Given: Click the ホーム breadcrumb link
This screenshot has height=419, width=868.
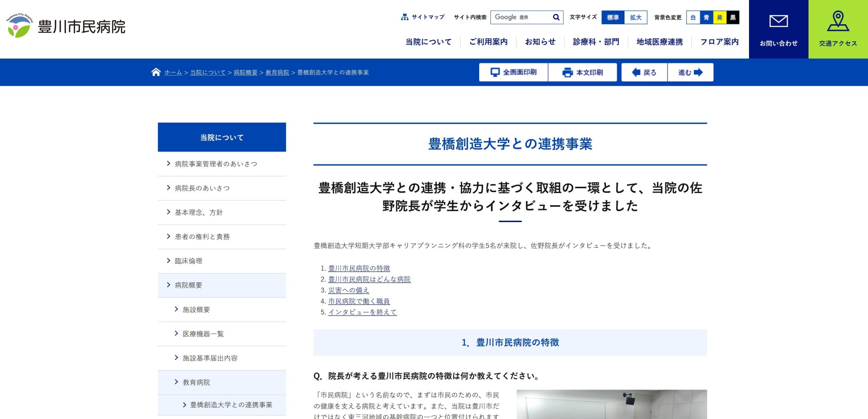Looking at the screenshot, I should [x=173, y=72].
